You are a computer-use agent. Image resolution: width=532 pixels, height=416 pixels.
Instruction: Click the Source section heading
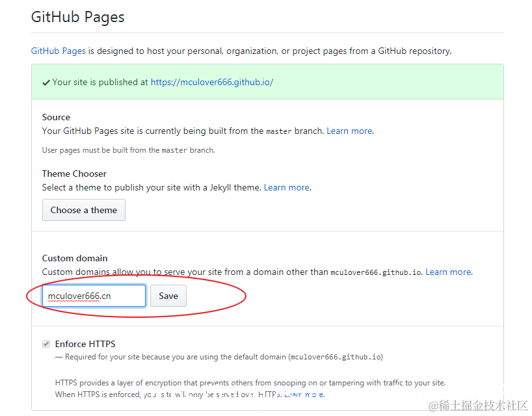tap(56, 117)
